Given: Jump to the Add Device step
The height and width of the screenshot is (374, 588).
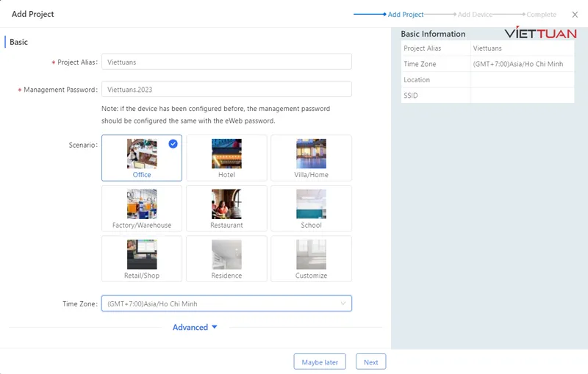Looking at the screenshot, I should (x=475, y=15).
